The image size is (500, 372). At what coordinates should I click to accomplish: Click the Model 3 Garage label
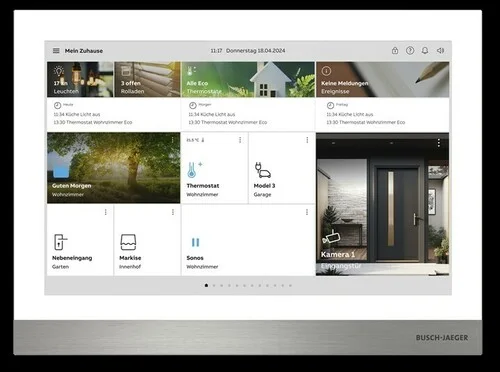(264, 190)
